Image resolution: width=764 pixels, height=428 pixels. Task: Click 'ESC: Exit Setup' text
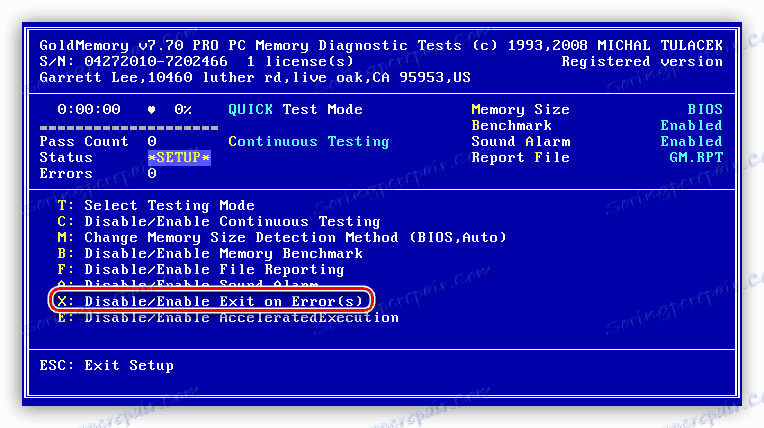(107, 366)
